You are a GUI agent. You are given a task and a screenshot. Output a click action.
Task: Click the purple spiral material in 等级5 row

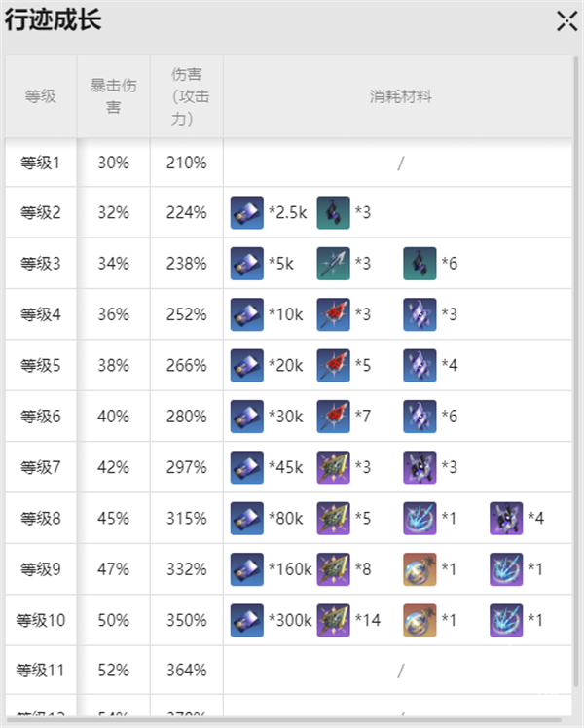tap(420, 365)
